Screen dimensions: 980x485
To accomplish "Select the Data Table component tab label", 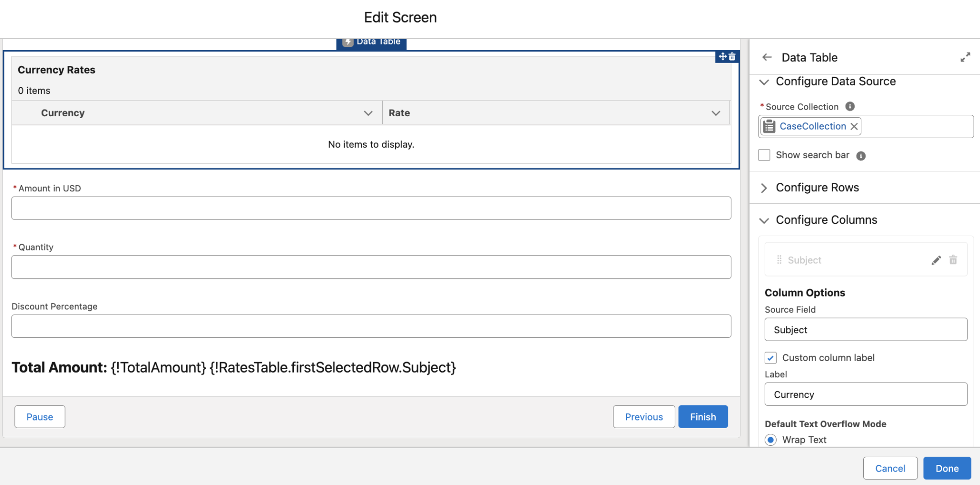I will 371,41.
